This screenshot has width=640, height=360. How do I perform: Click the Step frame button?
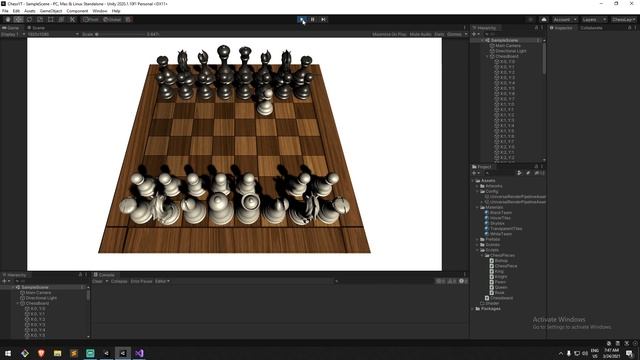coord(323,20)
